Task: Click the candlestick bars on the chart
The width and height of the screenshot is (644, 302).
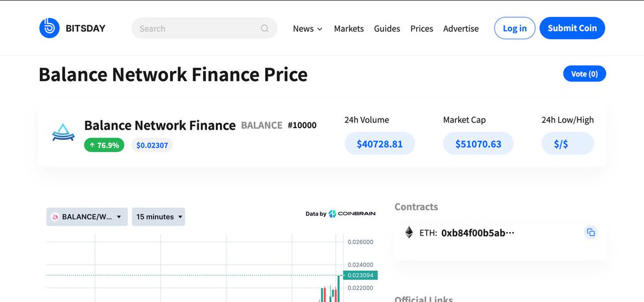Action: pyautogui.click(x=331, y=289)
